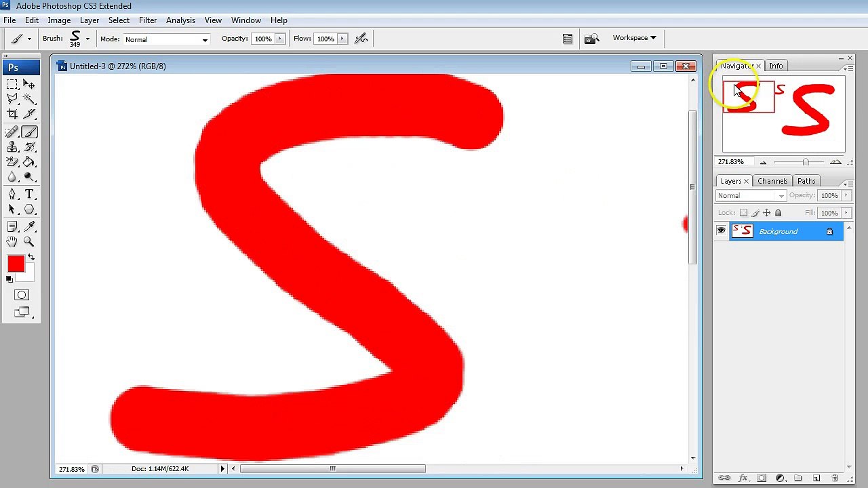
Task: Select the Polygon shape tool
Action: coord(29,209)
